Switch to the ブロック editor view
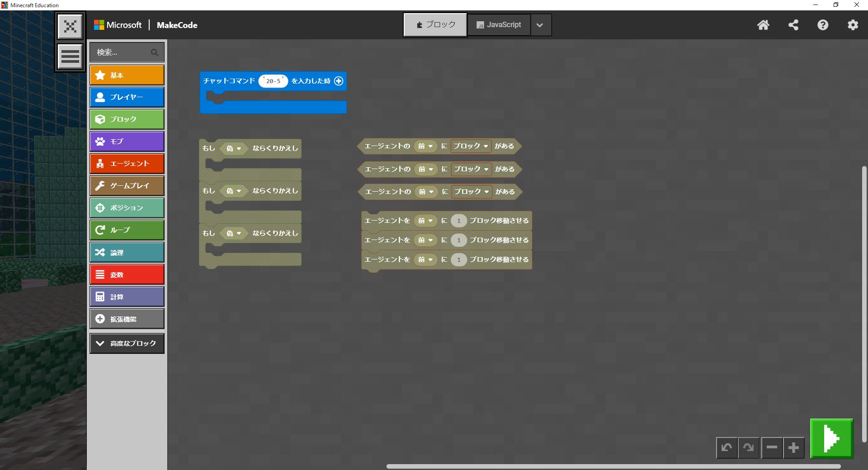This screenshot has width=868, height=470. (x=435, y=25)
